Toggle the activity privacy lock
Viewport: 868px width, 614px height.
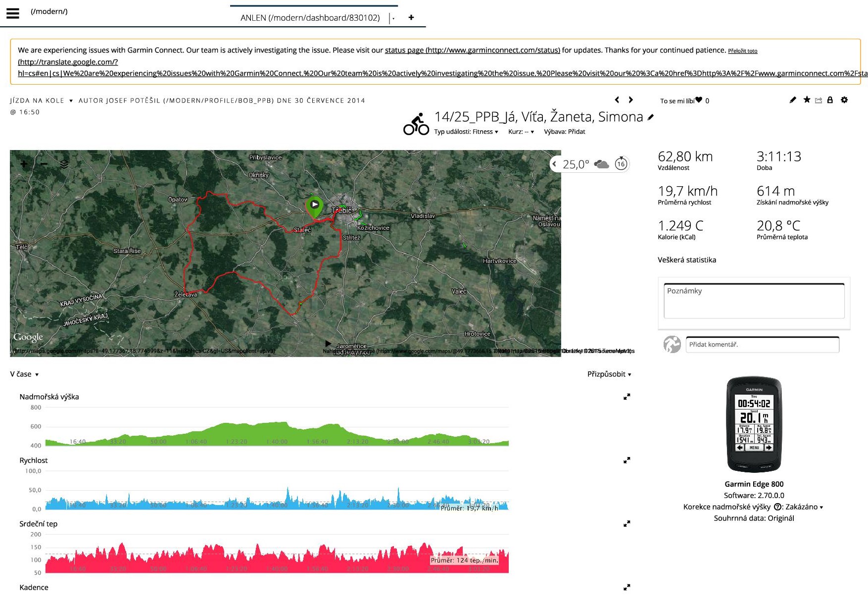pyautogui.click(x=830, y=100)
